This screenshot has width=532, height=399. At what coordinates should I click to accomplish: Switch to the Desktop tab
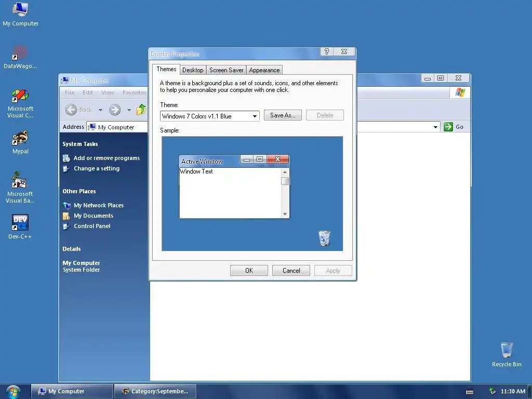(193, 70)
